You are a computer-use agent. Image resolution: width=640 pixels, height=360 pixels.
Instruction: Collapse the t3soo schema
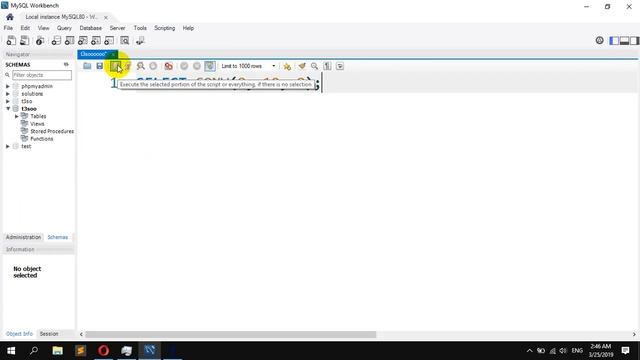(8, 109)
